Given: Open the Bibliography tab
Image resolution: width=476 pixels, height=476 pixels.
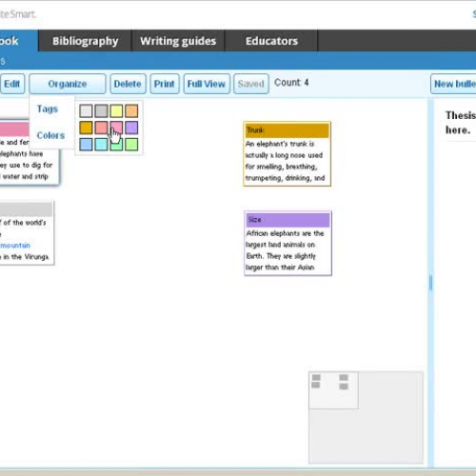Looking at the screenshot, I should [x=85, y=41].
